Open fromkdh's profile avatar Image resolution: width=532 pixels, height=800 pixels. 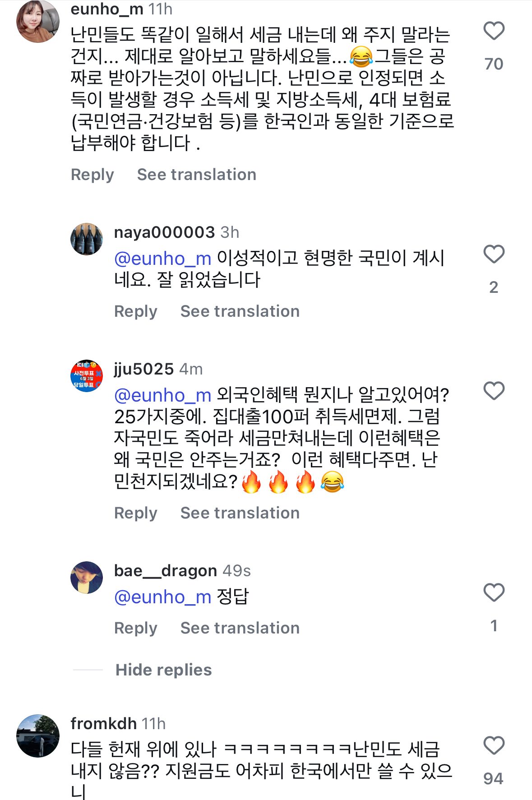tap(38, 735)
